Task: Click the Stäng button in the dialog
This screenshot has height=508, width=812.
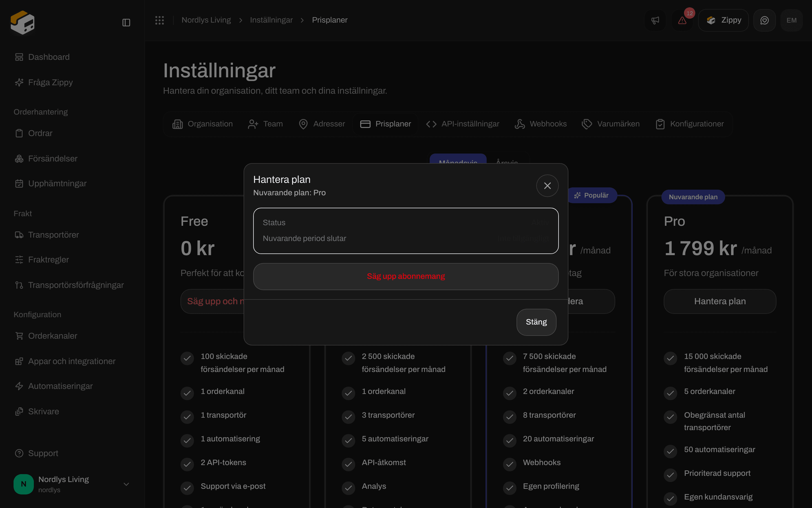Action: coord(536,322)
